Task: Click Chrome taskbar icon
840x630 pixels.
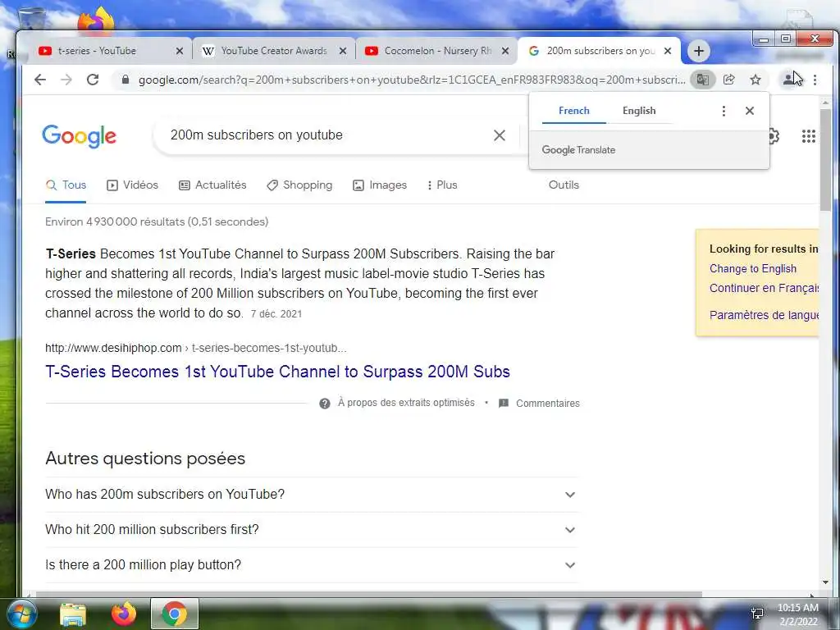Action: coord(175,614)
